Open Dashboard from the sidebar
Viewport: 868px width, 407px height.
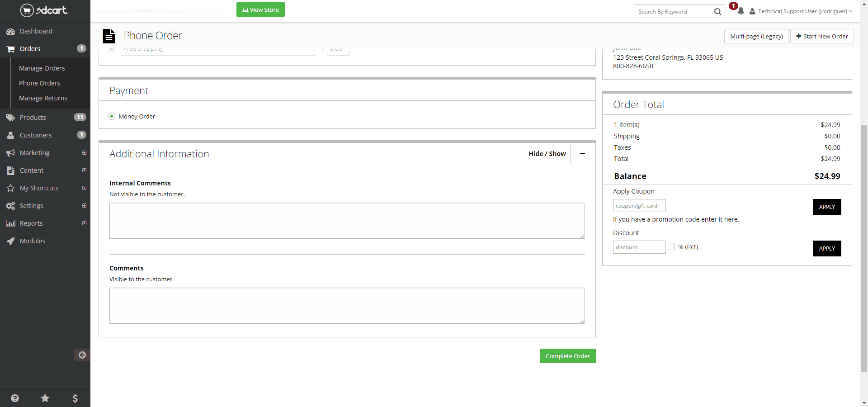point(36,31)
